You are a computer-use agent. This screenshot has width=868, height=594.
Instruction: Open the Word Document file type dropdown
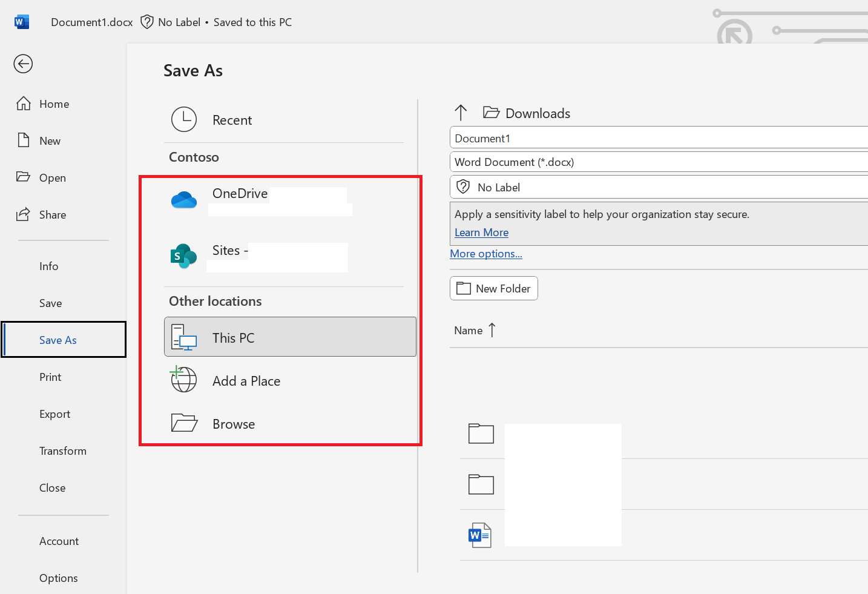pos(659,162)
